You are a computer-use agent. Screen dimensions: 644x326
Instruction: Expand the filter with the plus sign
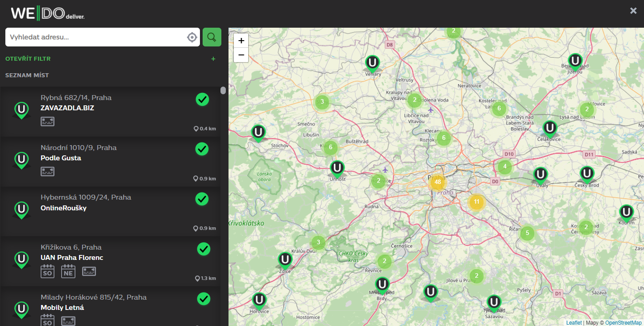[213, 59]
